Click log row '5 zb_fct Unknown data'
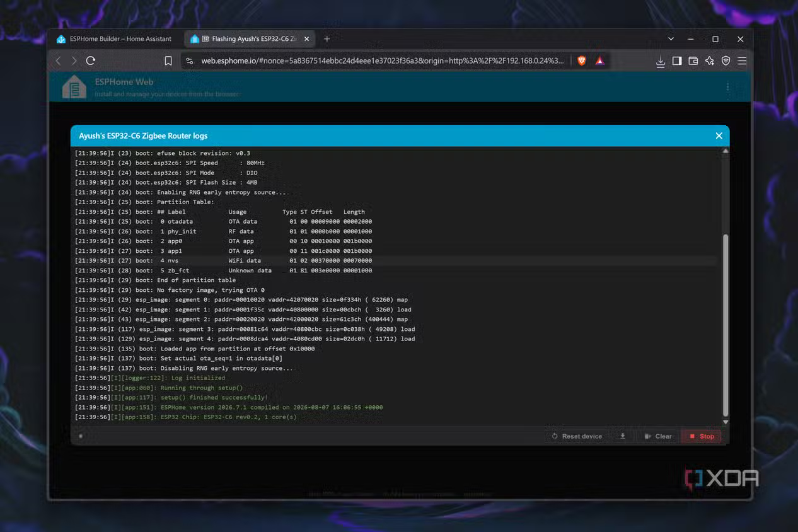The image size is (798, 532). [223, 270]
